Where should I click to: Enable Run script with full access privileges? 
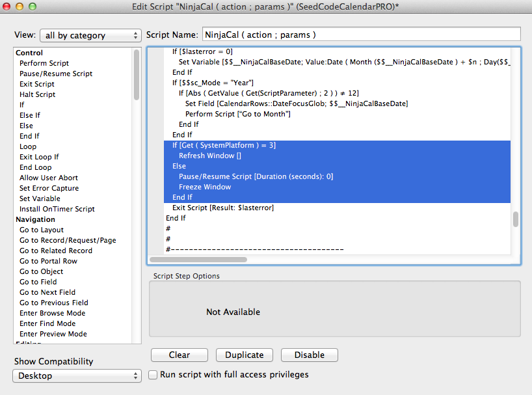tap(153, 375)
